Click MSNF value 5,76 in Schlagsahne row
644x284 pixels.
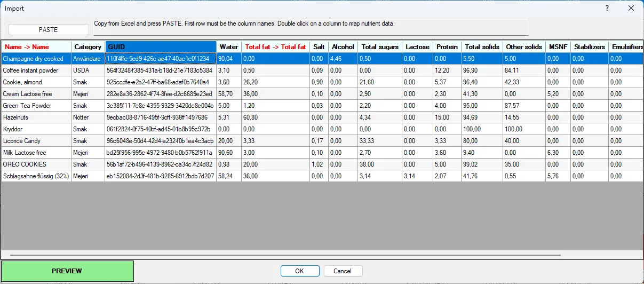tap(558, 176)
